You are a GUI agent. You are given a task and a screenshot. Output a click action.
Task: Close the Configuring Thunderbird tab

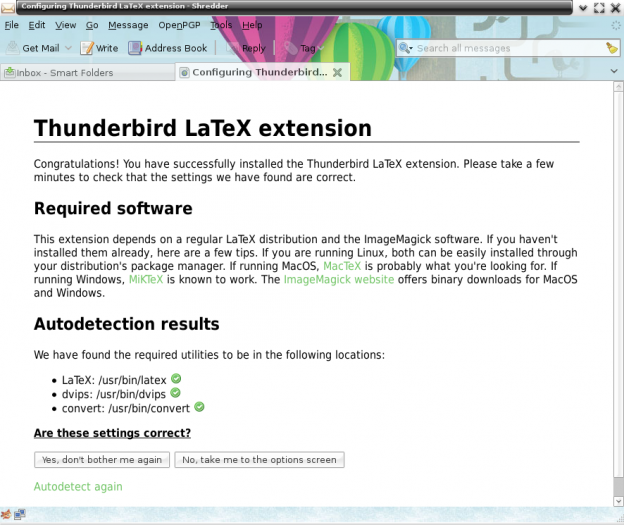pyautogui.click(x=337, y=72)
